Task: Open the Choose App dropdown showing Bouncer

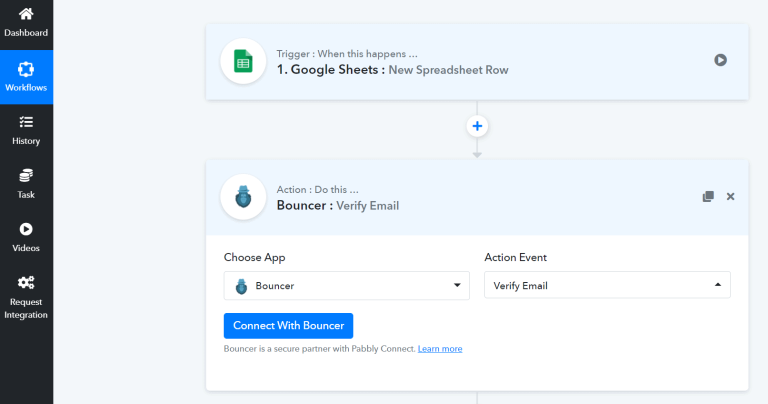Action: click(x=346, y=285)
